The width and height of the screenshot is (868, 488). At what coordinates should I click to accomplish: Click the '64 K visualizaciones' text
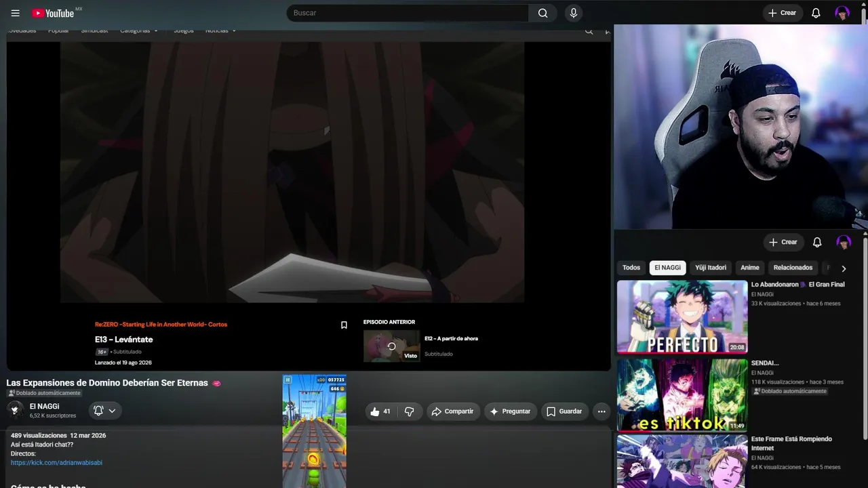click(x=776, y=467)
